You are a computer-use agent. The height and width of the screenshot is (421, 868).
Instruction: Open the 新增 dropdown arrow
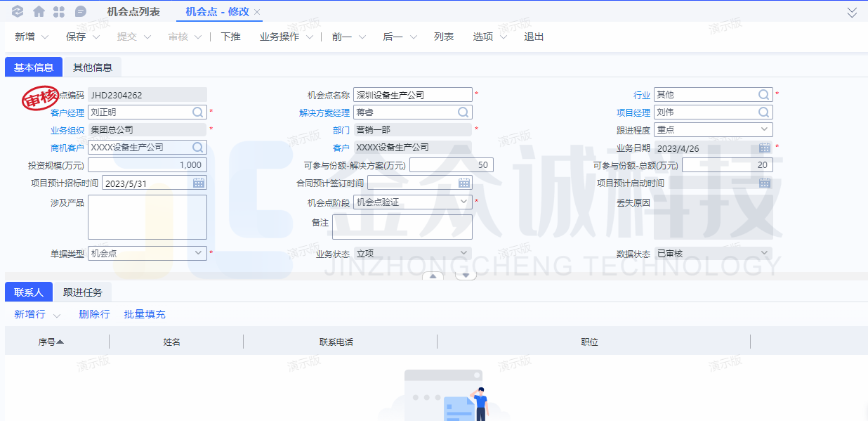click(45, 37)
